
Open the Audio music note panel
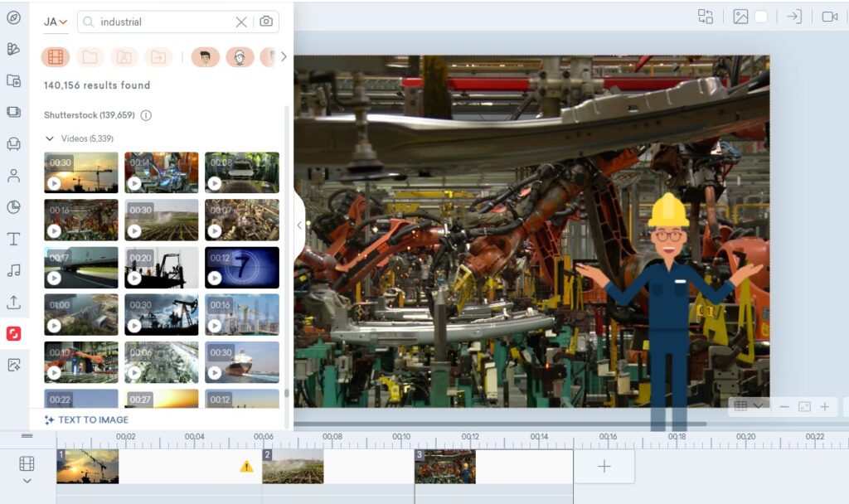pyautogui.click(x=13, y=270)
